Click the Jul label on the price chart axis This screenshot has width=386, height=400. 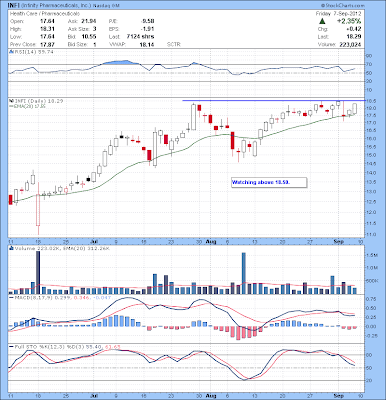point(94,241)
